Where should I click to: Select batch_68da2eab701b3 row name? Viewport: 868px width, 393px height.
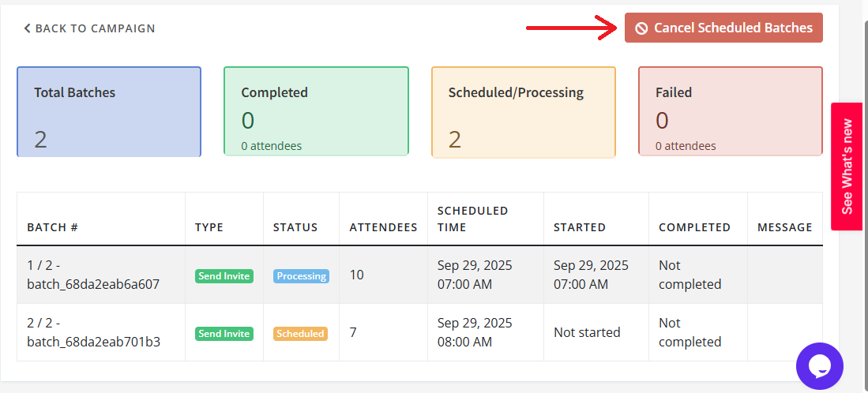[x=93, y=342]
